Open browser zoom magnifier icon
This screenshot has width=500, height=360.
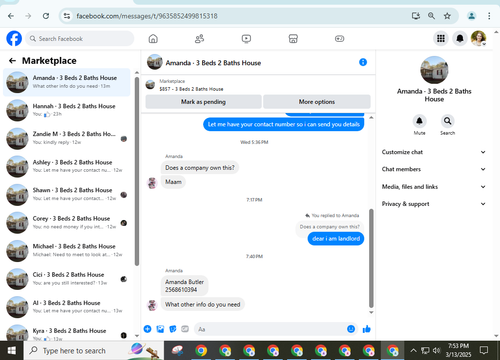click(431, 16)
